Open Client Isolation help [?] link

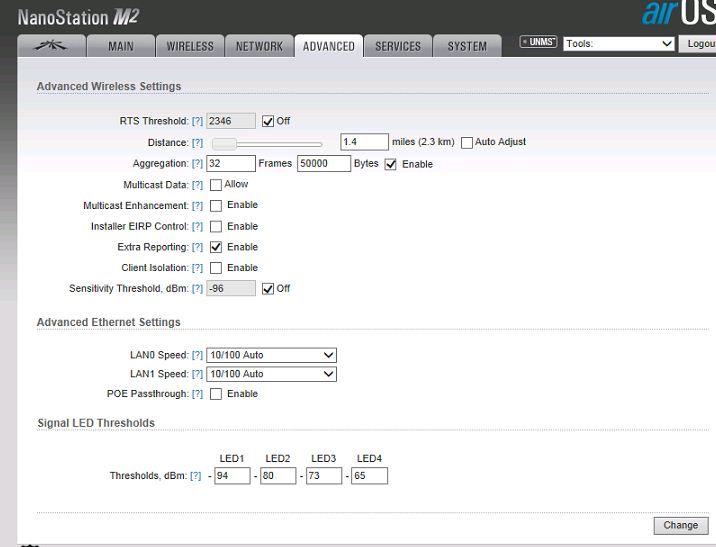[x=197, y=268]
